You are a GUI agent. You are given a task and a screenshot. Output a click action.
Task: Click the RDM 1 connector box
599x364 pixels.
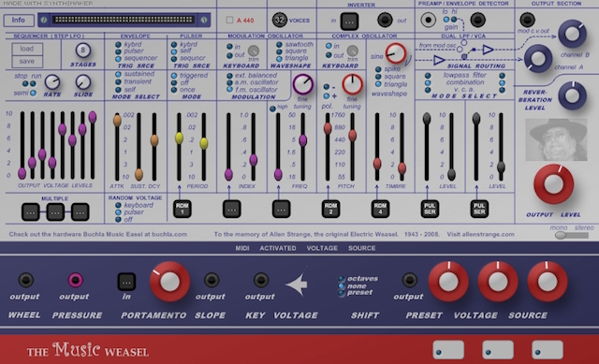point(183,209)
